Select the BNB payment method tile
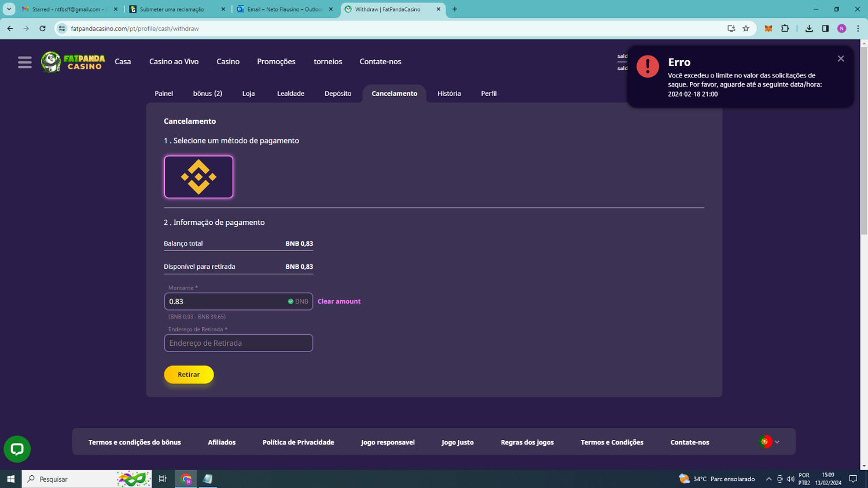 198,177
